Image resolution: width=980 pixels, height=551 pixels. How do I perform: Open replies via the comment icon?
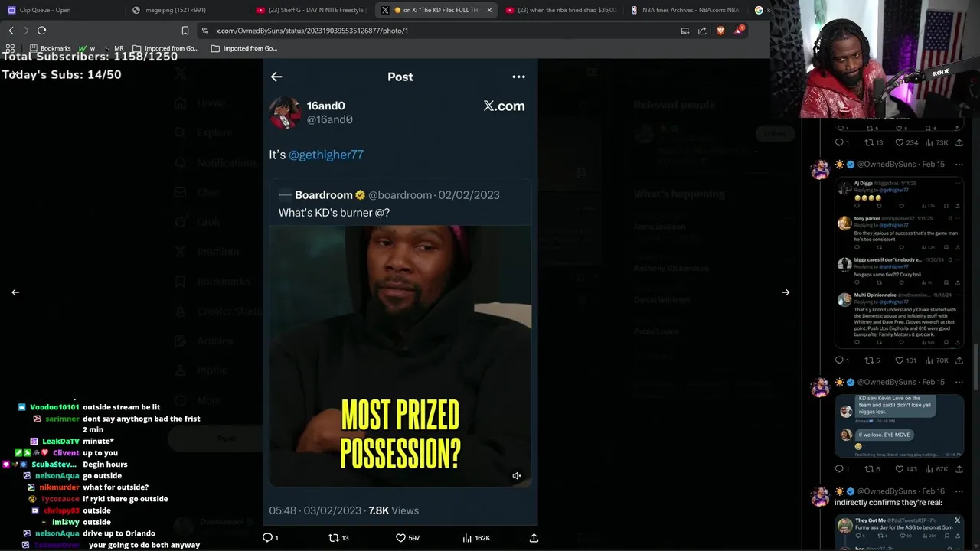click(x=270, y=538)
